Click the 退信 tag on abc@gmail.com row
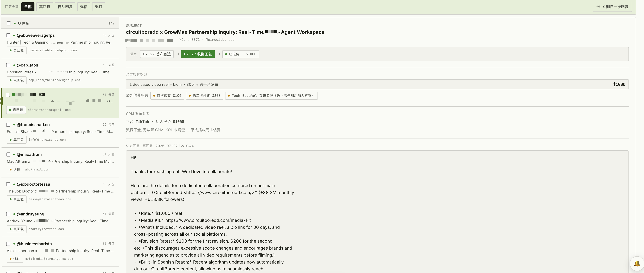This screenshot has height=273, width=644. click(15, 170)
